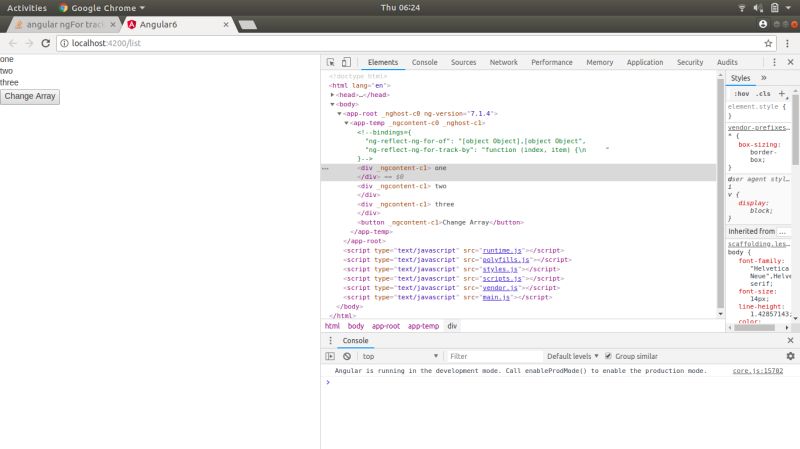Open the vendor.js script link
The width and height of the screenshot is (800, 449).
pyautogui.click(x=500, y=288)
